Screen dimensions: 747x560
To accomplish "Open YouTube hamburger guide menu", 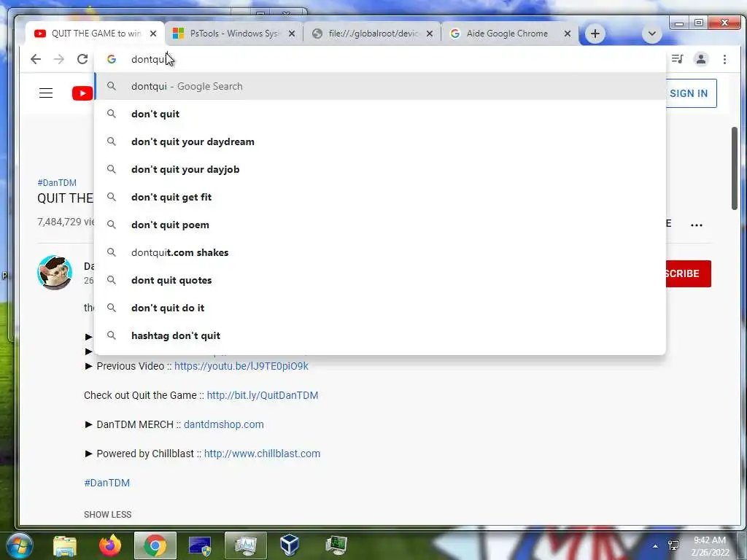I will tap(46, 93).
